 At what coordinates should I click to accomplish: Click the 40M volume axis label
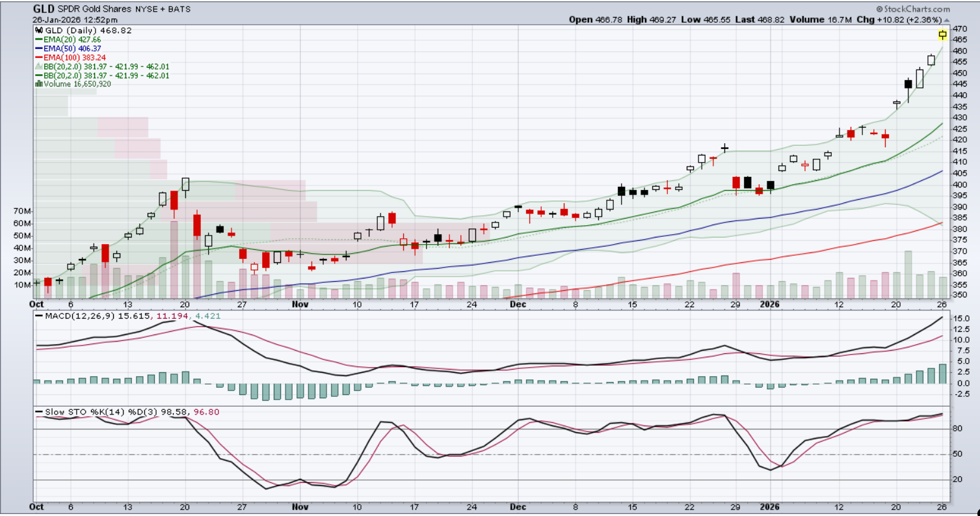(22, 248)
